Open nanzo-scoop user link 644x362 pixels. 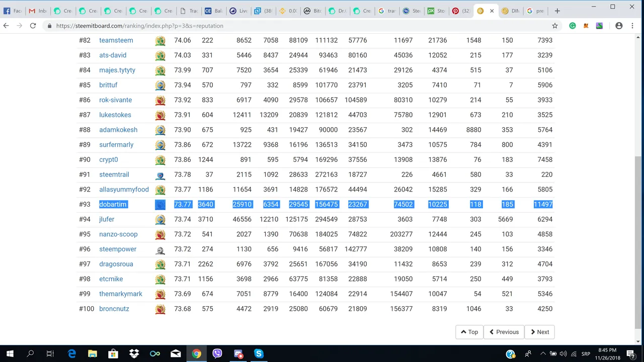[118, 234]
